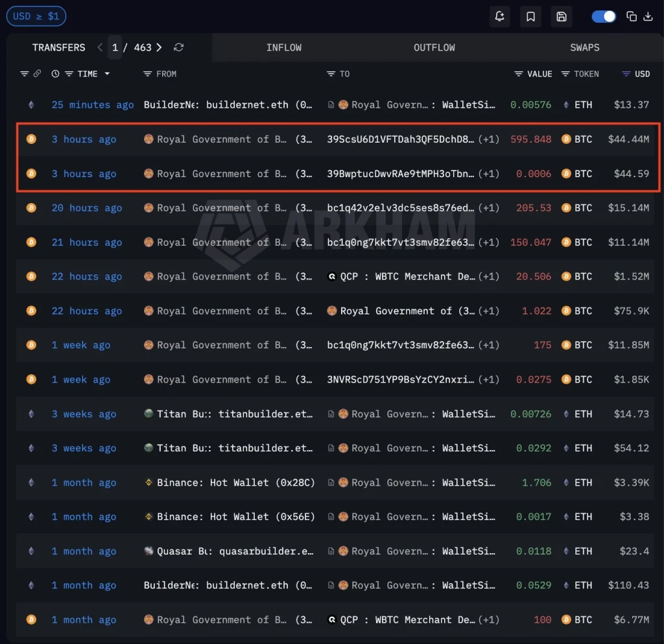This screenshot has width=664, height=644.
Task: Download the transfers data
Action: [x=648, y=16]
